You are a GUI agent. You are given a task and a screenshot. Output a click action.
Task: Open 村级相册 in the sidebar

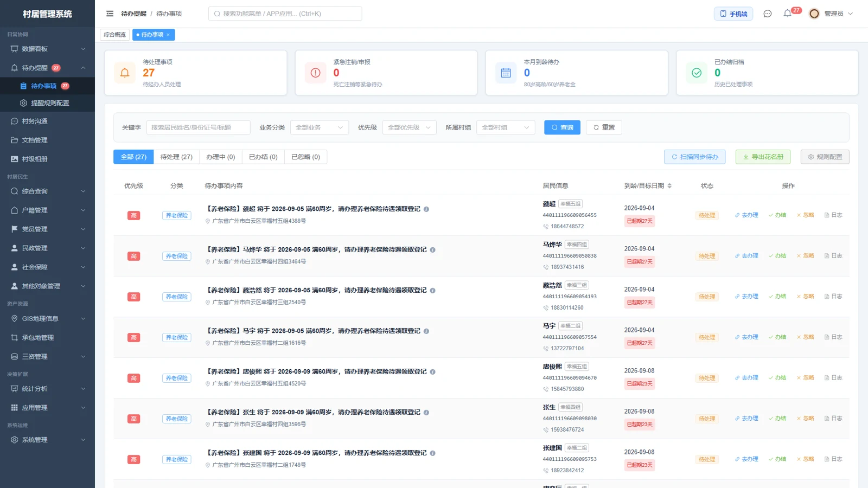pos(47,159)
